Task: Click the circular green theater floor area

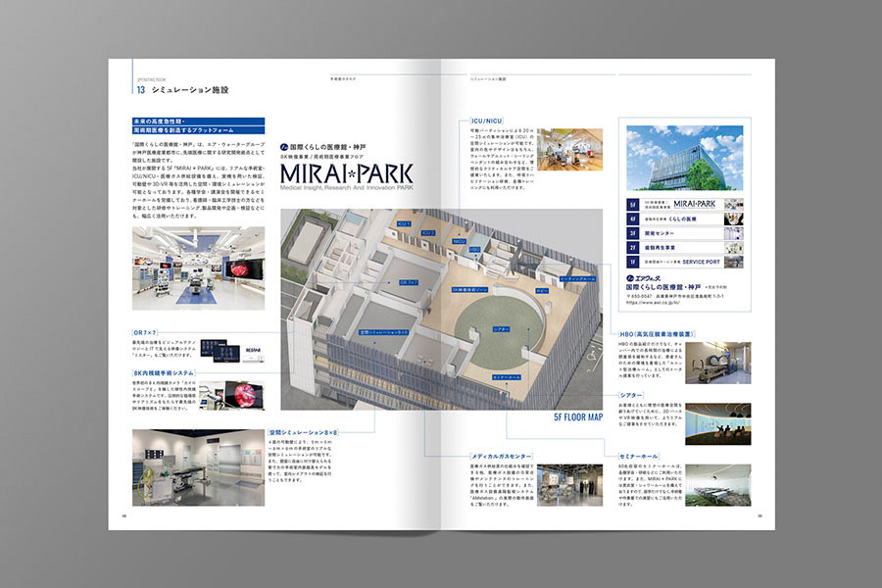Action: point(499,330)
